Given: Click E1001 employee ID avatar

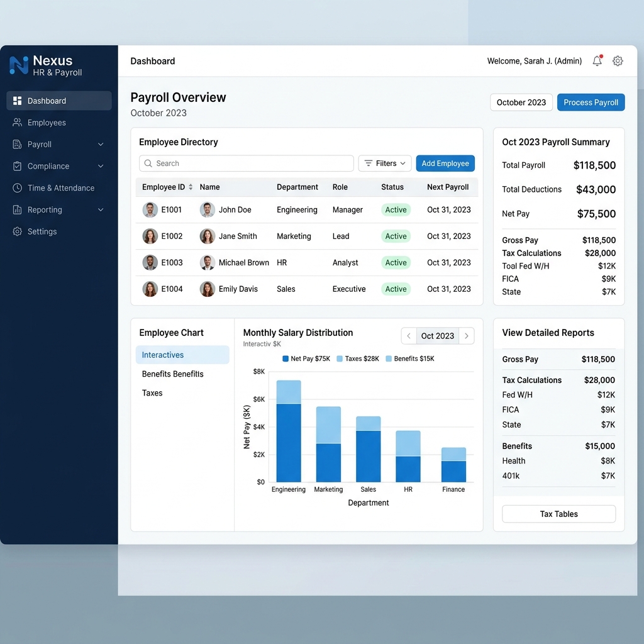Looking at the screenshot, I should (x=150, y=209).
